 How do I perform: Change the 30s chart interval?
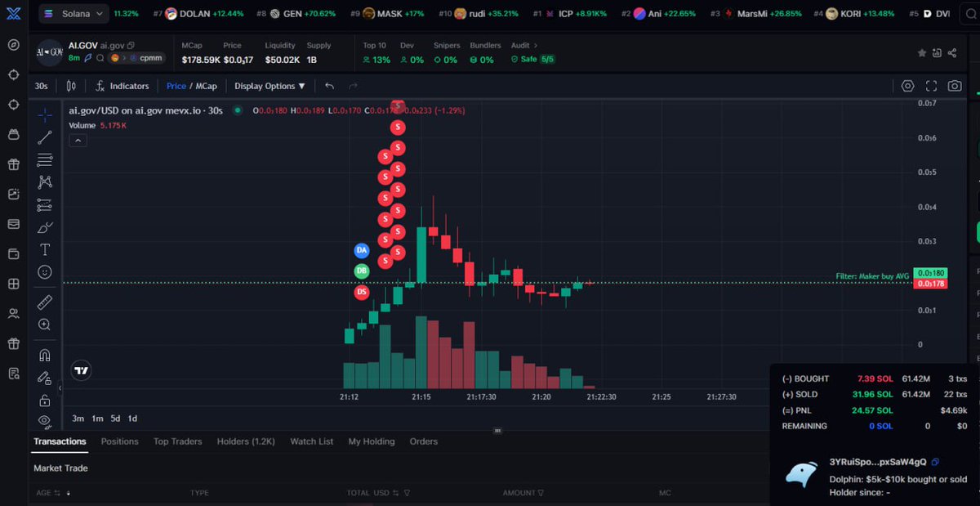(x=41, y=86)
